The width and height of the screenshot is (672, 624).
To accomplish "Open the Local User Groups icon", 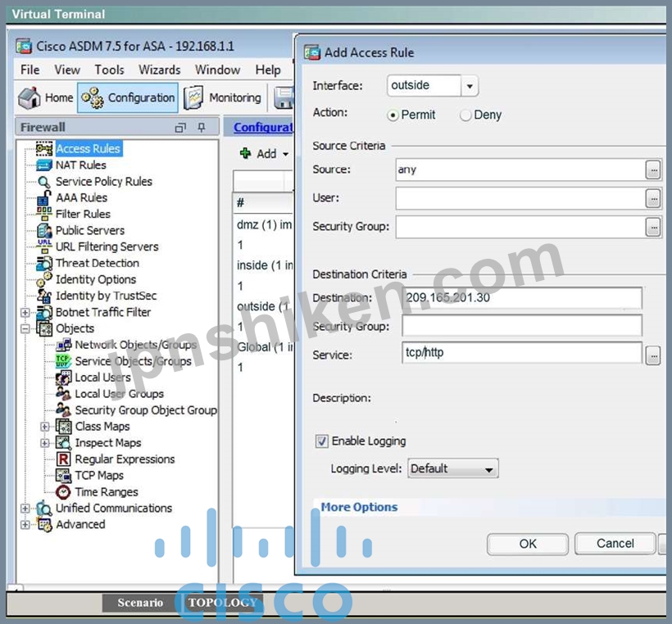I will [64, 394].
